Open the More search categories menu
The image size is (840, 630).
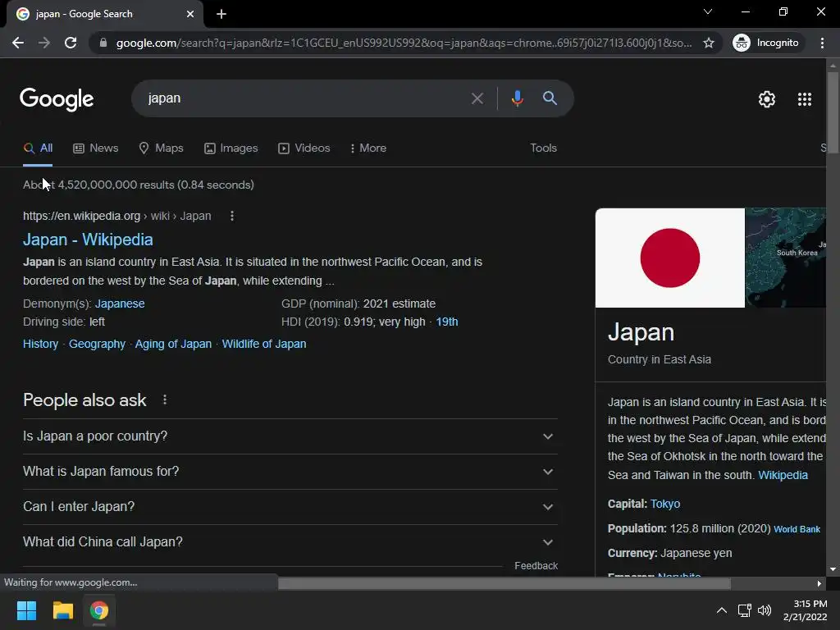pyautogui.click(x=368, y=148)
